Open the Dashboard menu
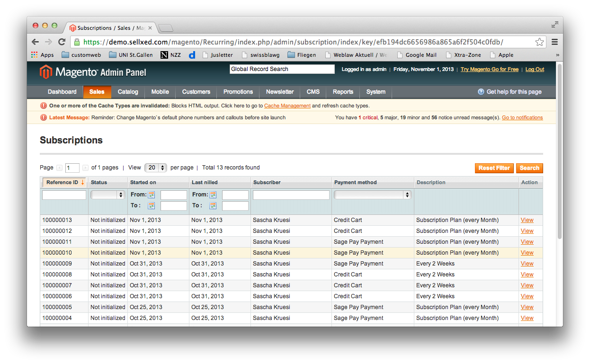The image size is (590, 364). coord(62,92)
